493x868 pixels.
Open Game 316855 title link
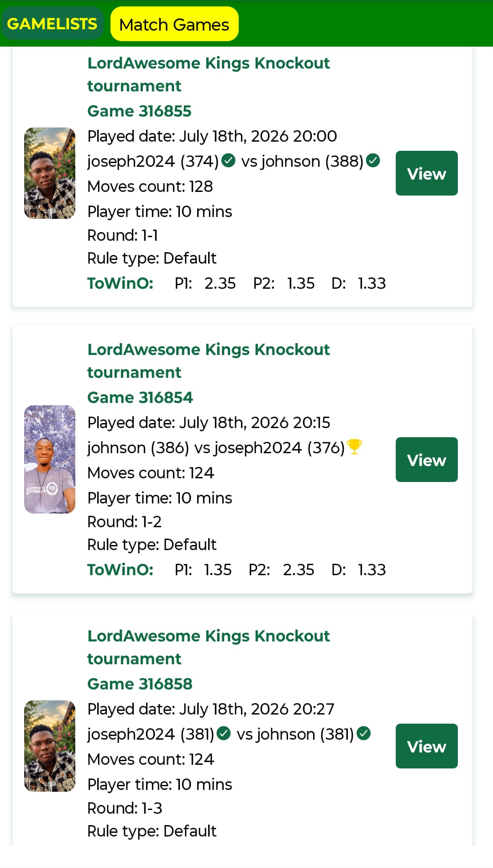tap(139, 111)
